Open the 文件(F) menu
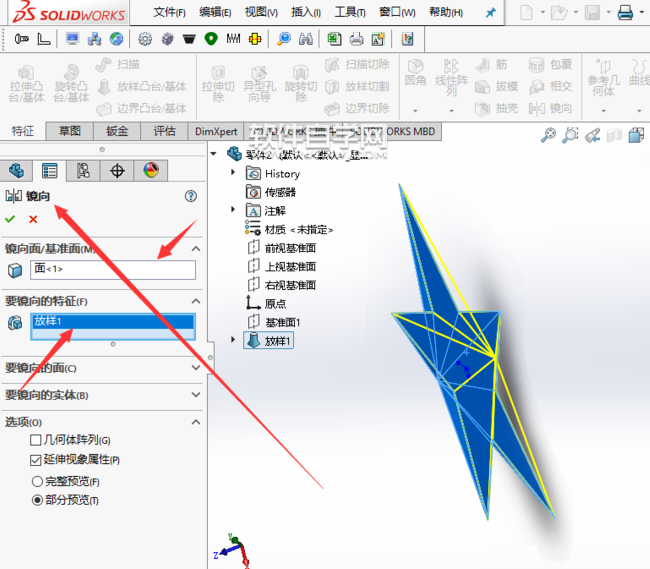The width and height of the screenshot is (650, 569). point(169,12)
